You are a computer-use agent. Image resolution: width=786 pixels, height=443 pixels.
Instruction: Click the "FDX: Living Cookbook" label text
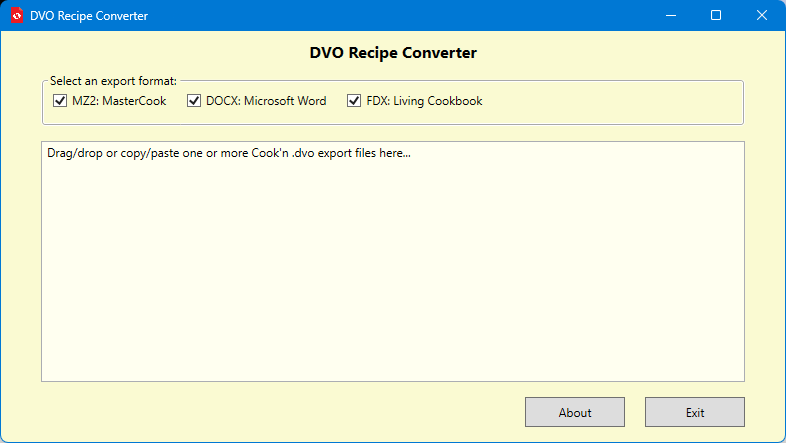click(424, 101)
